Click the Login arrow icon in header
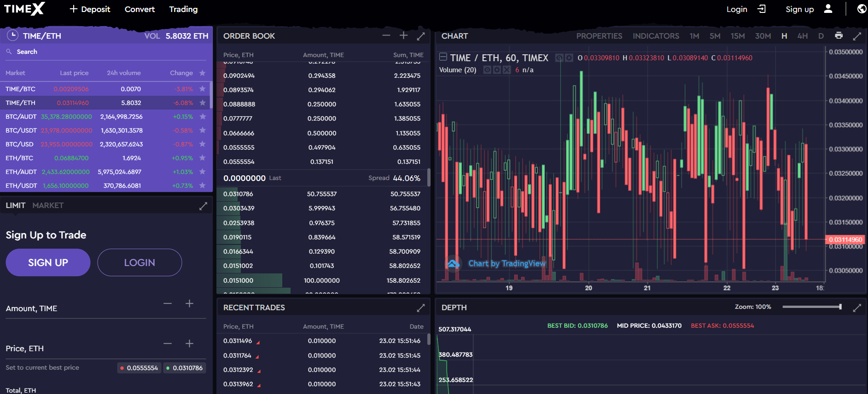The image size is (868, 394). tap(762, 9)
